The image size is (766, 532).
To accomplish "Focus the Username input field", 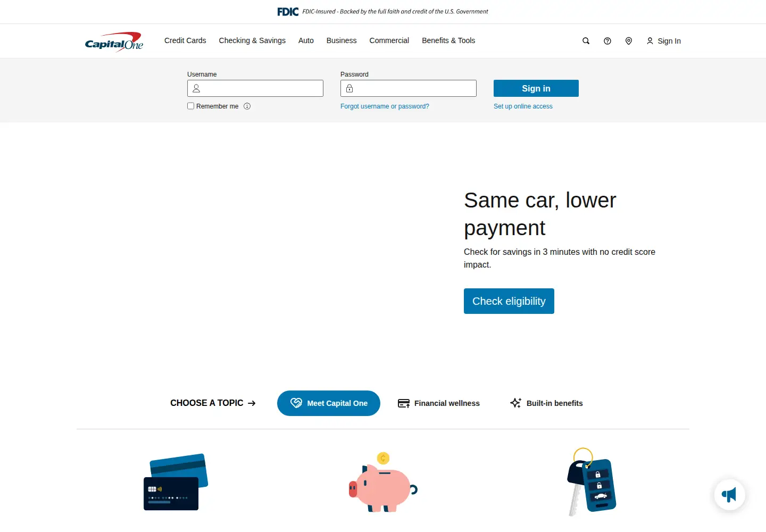I will click(x=255, y=88).
